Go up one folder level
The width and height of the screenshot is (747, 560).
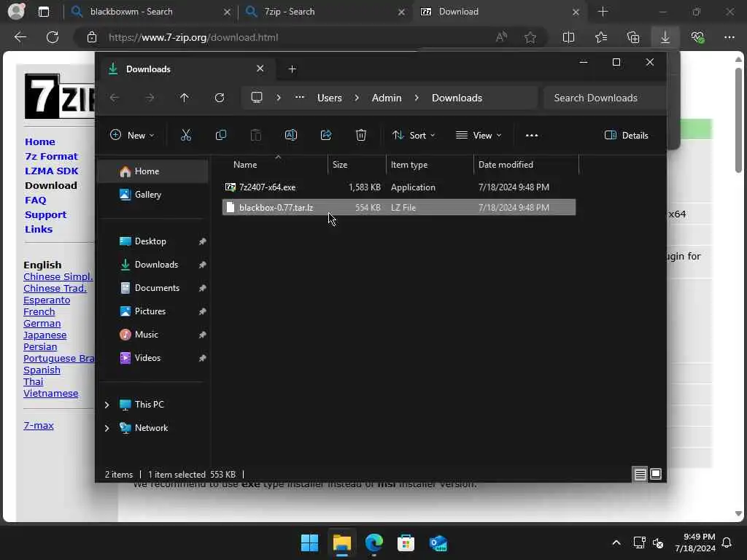[x=185, y=98]
